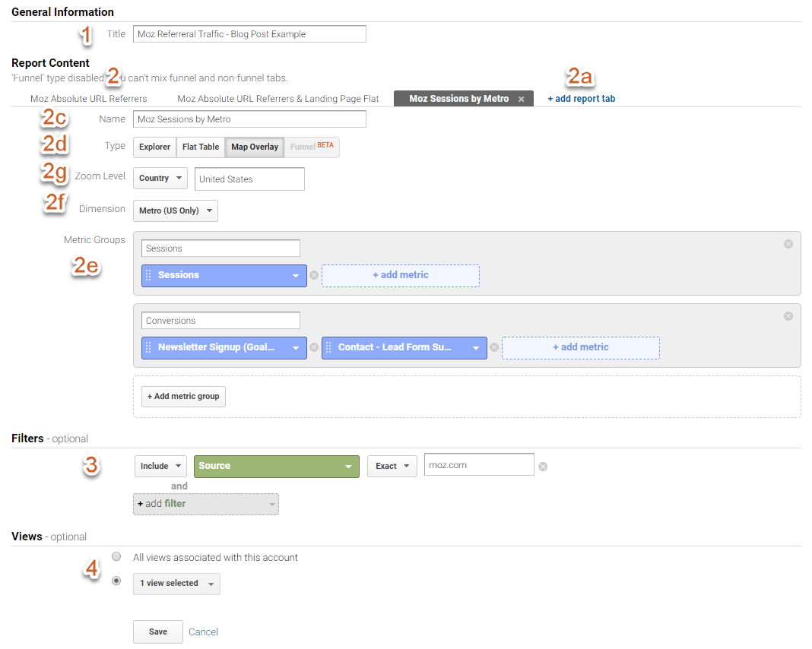This screenshot has height=649, width=812.
Task: Expand the Metro (US Only) dimension dropdown
Action: (x=176, y=211)
